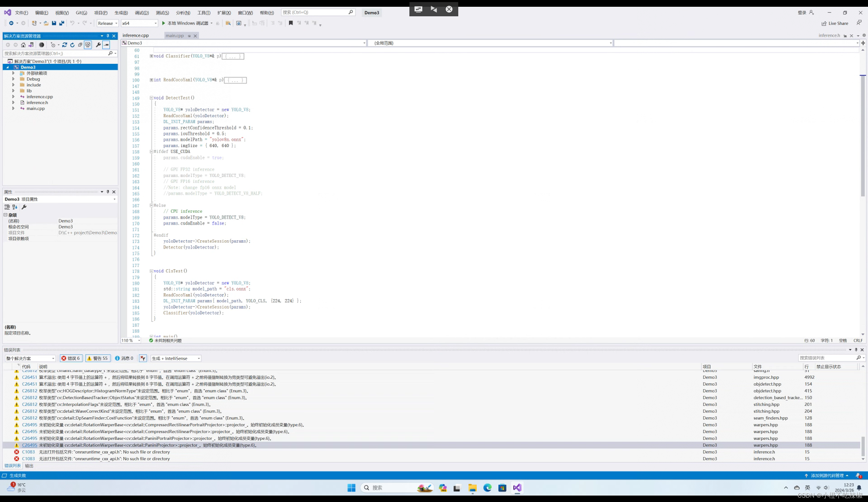Click the Find in Files folder icon
Viewport: 868px width, 502px height.
click(x=228, y=23)
